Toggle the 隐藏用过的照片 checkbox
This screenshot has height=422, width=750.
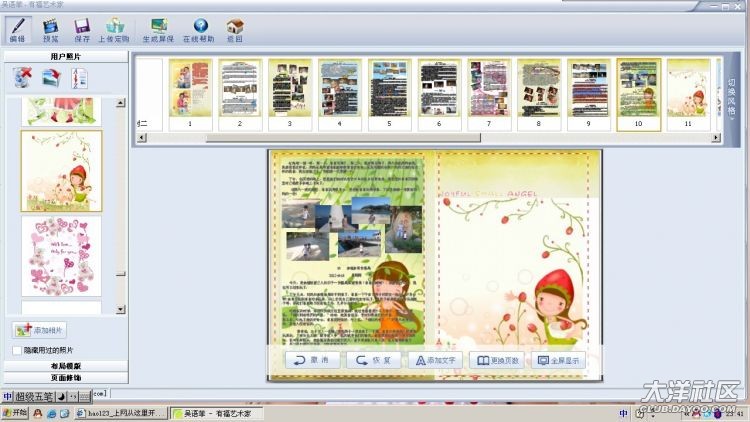17,350
